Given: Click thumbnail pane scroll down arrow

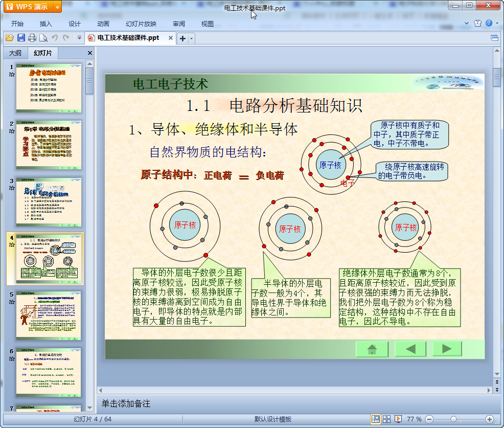Looking at the screenshot, I should coord(89,408).
